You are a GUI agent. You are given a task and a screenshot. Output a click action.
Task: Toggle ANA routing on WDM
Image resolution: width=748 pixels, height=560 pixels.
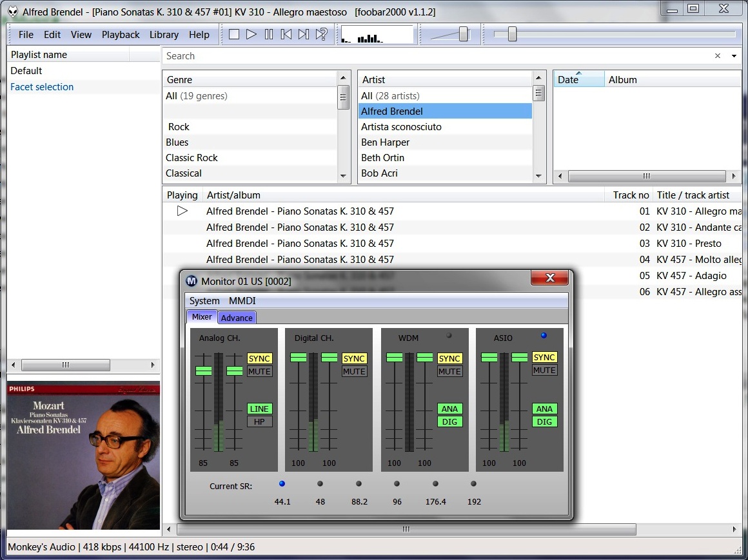(449, 409)
